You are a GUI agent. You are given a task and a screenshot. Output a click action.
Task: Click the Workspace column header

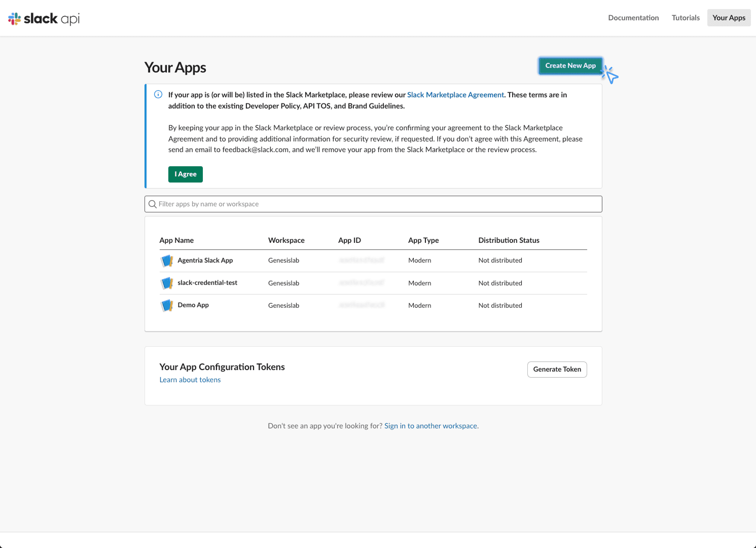286,240
